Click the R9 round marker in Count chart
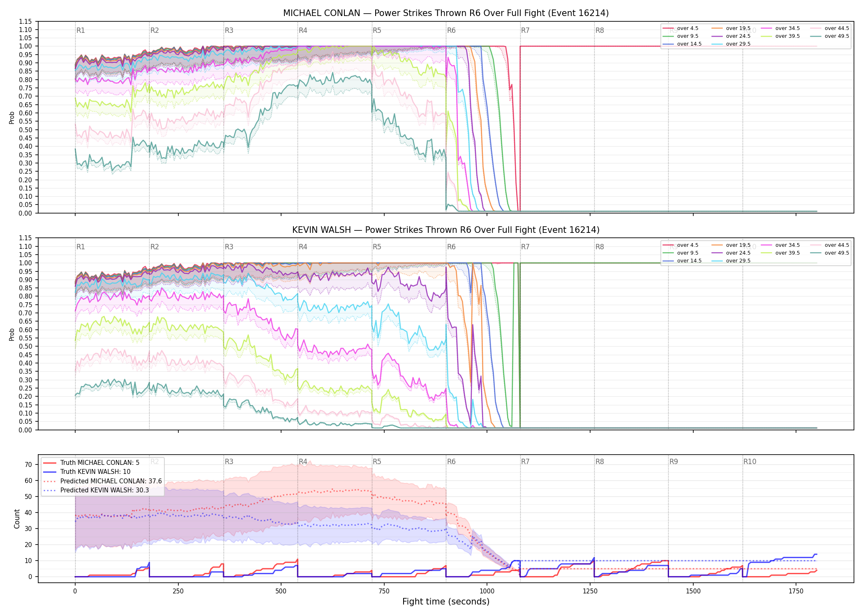This screenshot has width=863, height=616. 674,462
